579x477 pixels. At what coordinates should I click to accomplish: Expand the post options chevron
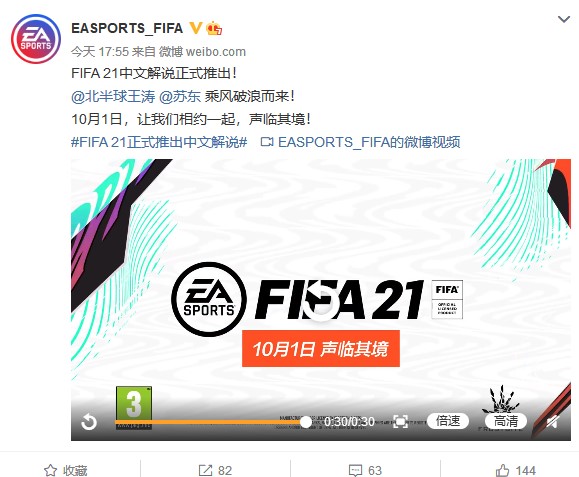coord(563,19)
